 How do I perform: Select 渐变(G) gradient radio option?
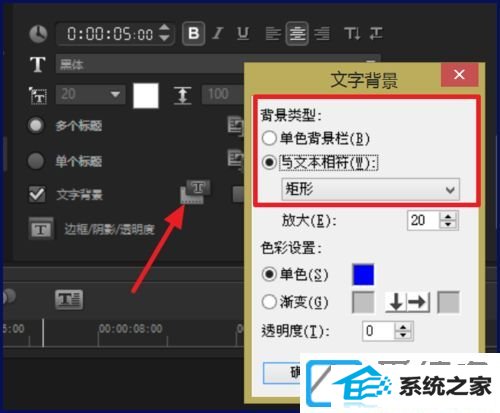coord(269,302)
